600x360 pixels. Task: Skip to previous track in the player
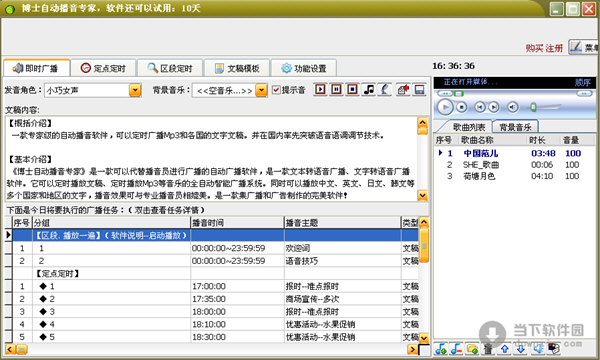[480, 107]
